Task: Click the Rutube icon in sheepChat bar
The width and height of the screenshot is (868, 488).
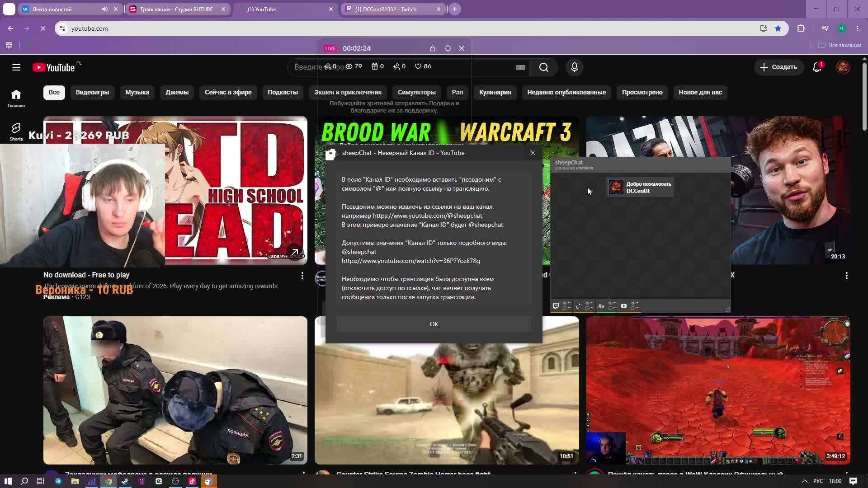Action: tap(601, 306)
